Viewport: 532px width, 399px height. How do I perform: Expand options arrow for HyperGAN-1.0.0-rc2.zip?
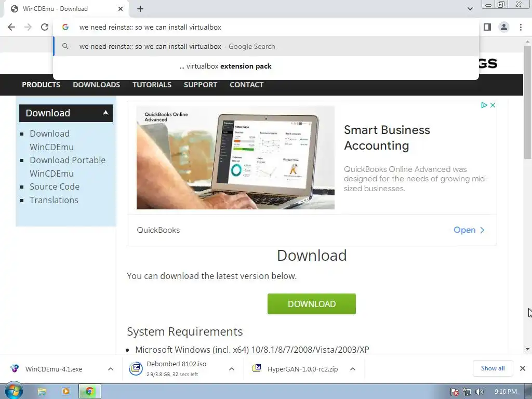(353, 369)
